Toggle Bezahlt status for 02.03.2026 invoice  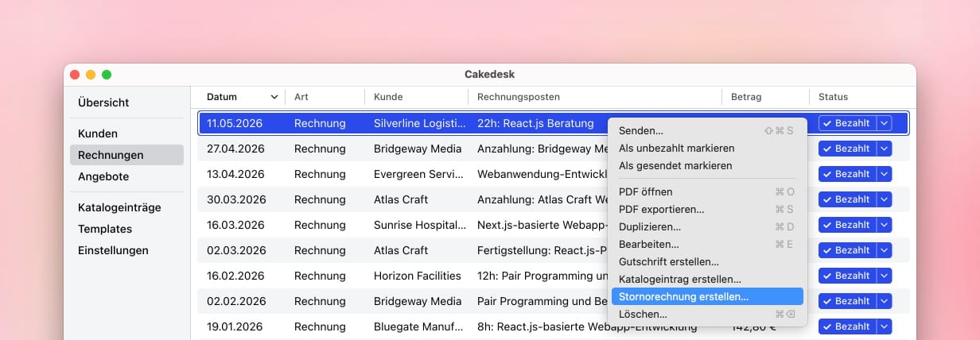point(847,250)
